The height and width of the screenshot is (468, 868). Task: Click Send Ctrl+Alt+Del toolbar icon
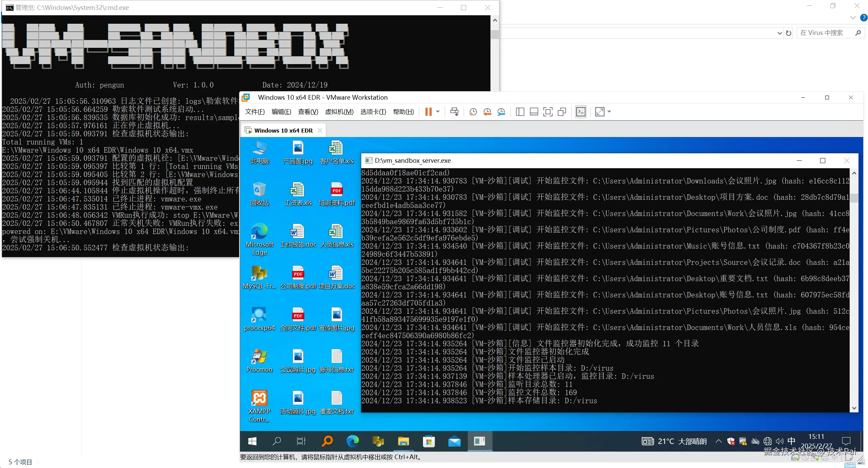tap(454, 112)
